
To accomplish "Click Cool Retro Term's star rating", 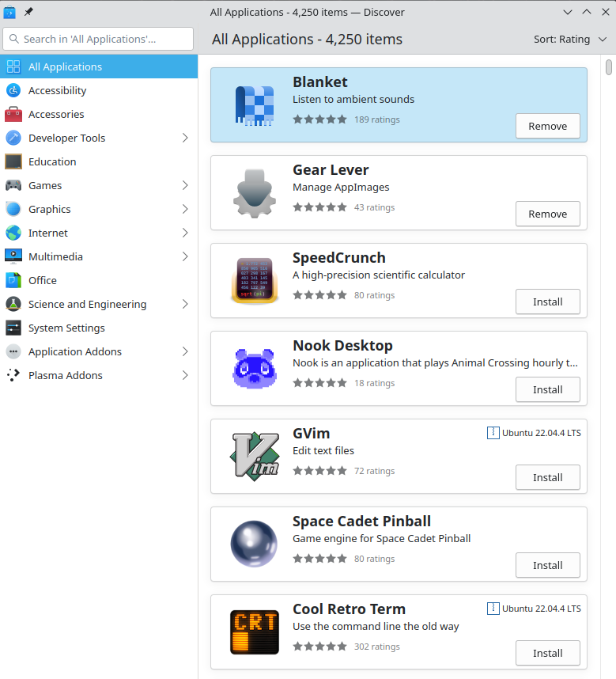I will point(319,646).
